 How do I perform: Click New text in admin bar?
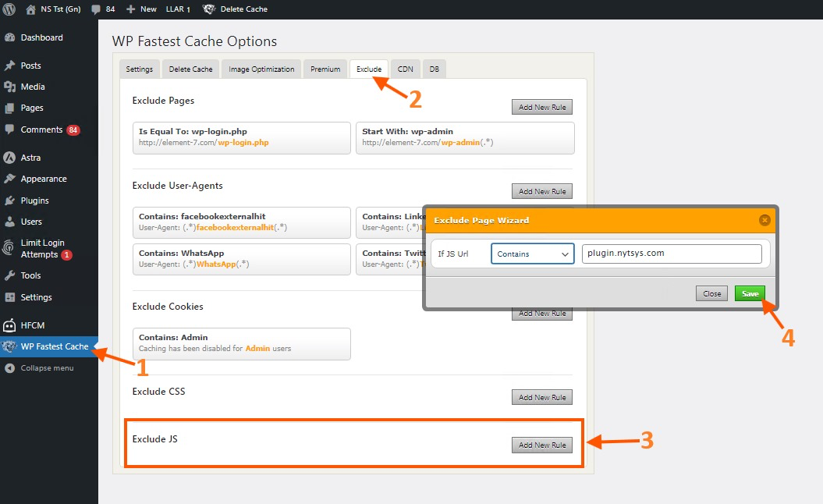(x=148, y=9)
